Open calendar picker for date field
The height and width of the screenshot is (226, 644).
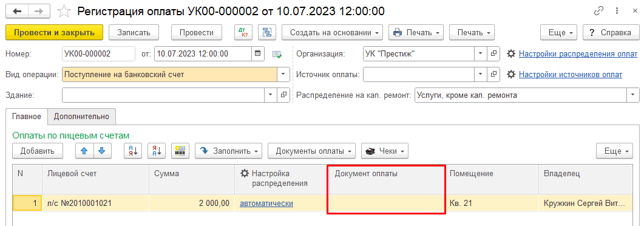(257, 53)
